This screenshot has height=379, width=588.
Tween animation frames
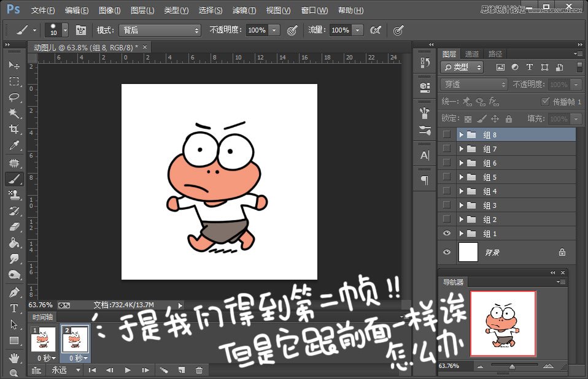click(164, 370)
